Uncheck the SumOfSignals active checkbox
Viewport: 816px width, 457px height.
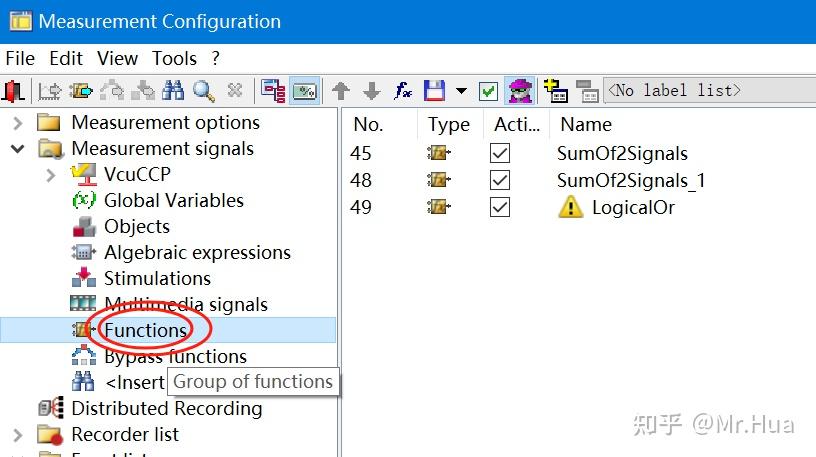click(500, 154)
